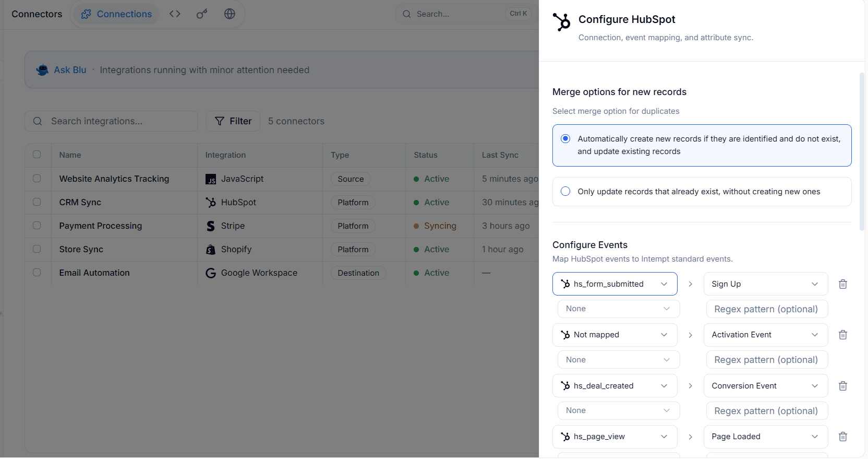This screenshot has width=868, height=459.
Task: Open the Conversion Event dropdown
Action: [766, 386]
